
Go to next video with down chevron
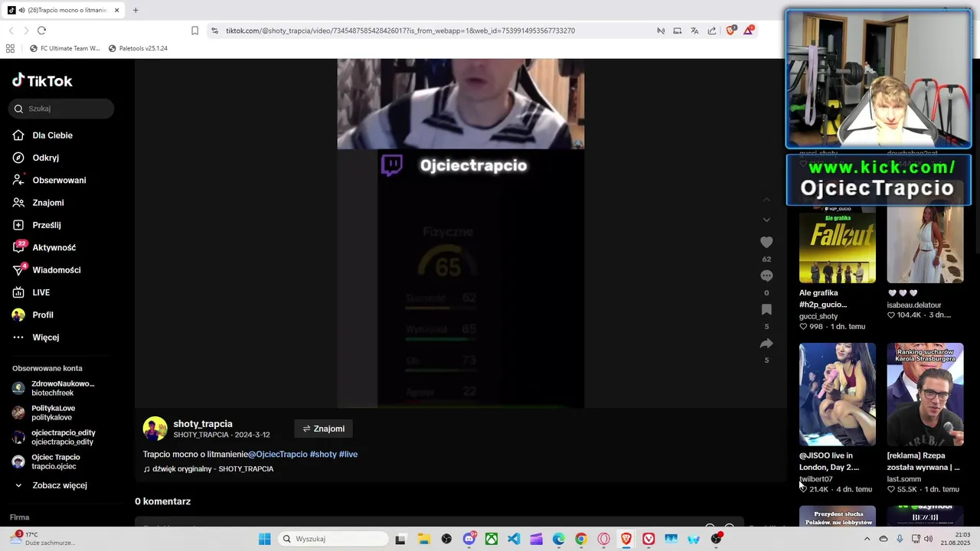766,220
